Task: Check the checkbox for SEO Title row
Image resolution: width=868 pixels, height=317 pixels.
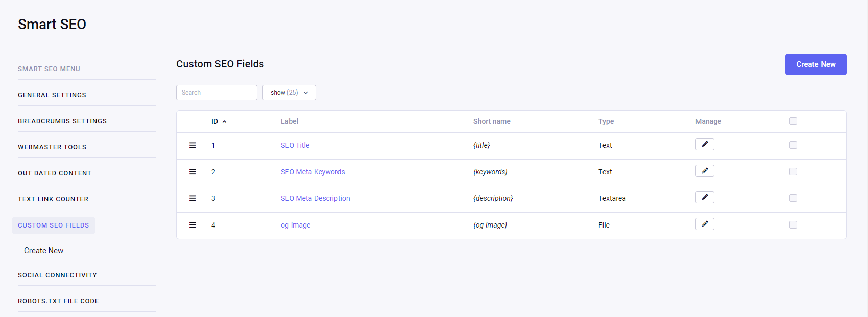Action: tap(793, 145)
